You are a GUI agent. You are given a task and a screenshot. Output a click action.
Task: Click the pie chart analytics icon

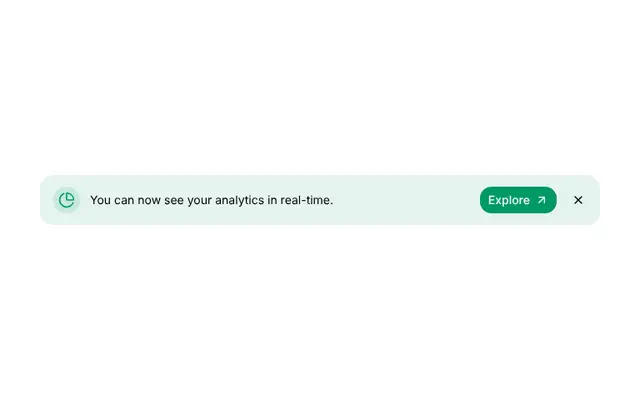click(67, 200)
